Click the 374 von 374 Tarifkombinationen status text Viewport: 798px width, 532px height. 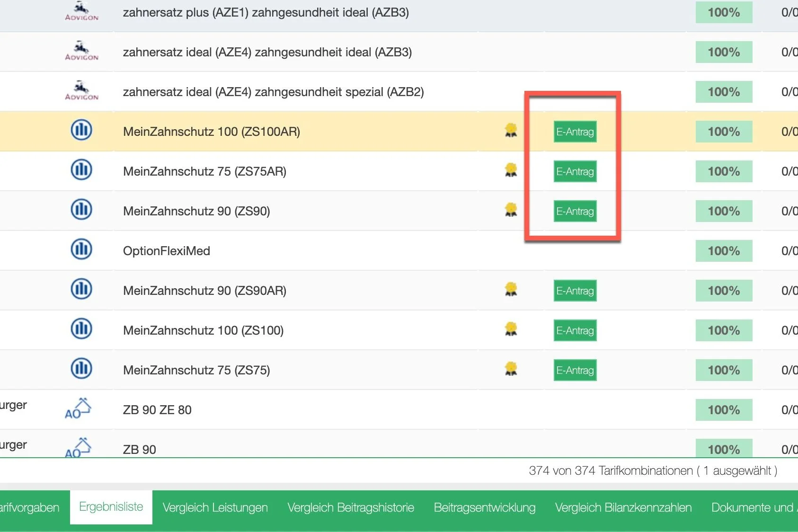[653, 470]
